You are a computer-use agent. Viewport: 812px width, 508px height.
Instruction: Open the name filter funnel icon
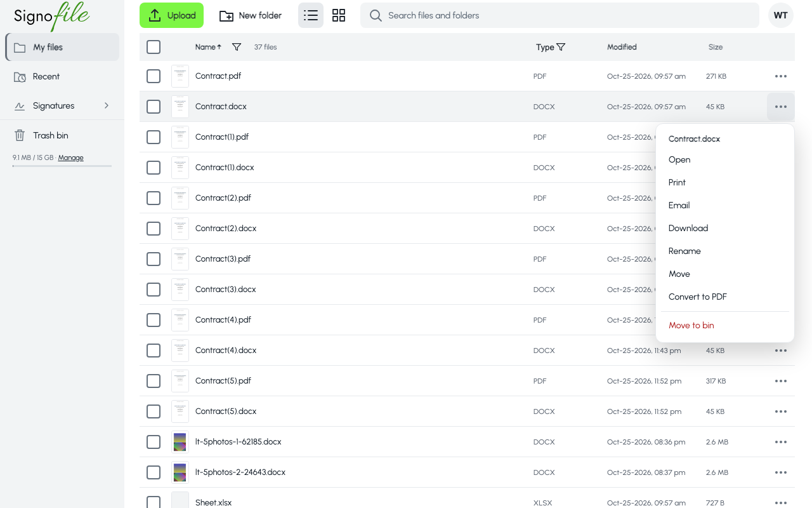pyautogui.click(x=237, y=47)
